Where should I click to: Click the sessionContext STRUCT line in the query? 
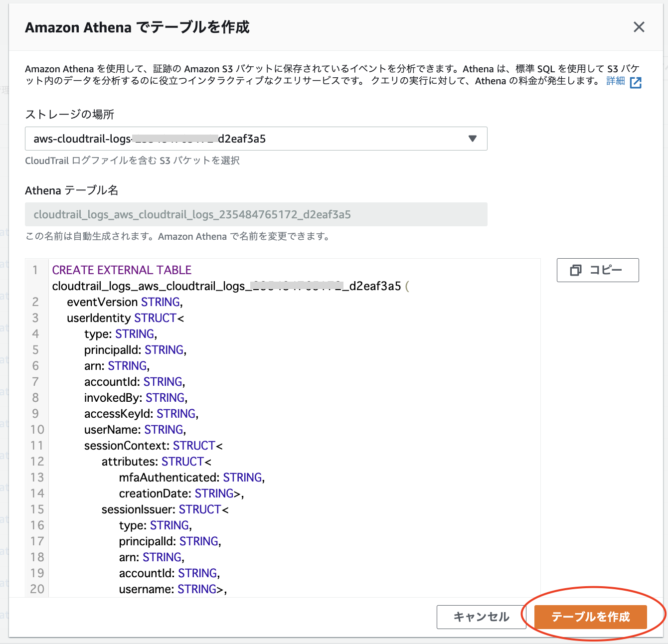tap(144, 445)
